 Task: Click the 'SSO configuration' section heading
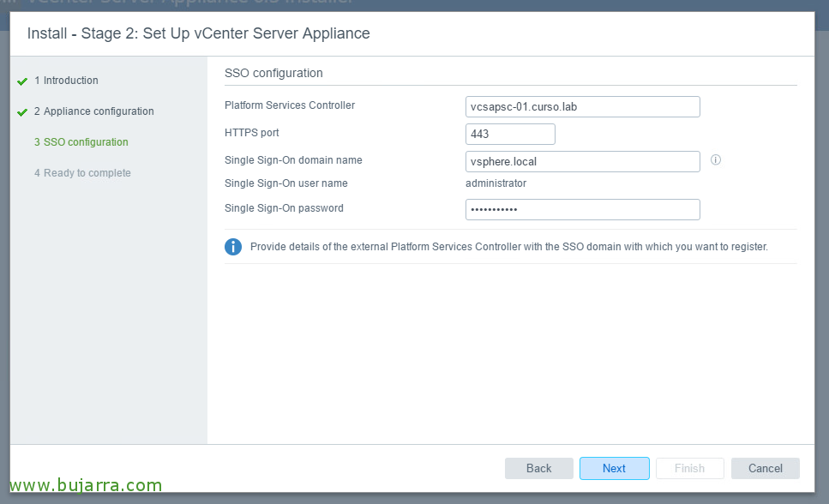pos(273,73)
